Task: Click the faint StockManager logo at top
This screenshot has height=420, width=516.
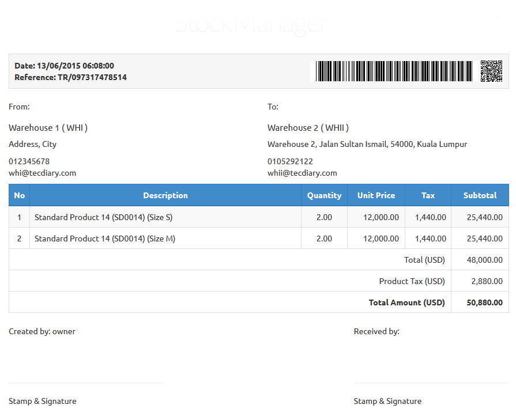Action: click(250, 24)
